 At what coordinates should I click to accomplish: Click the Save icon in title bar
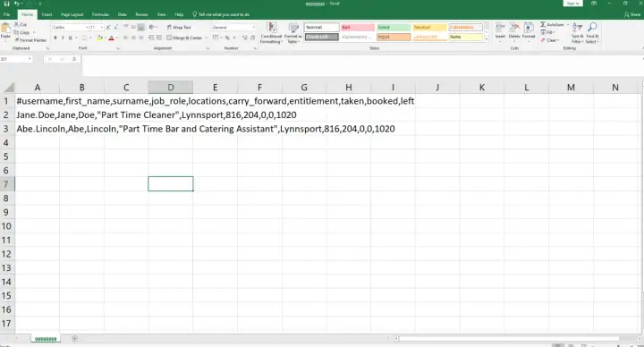tap(6, 4)
